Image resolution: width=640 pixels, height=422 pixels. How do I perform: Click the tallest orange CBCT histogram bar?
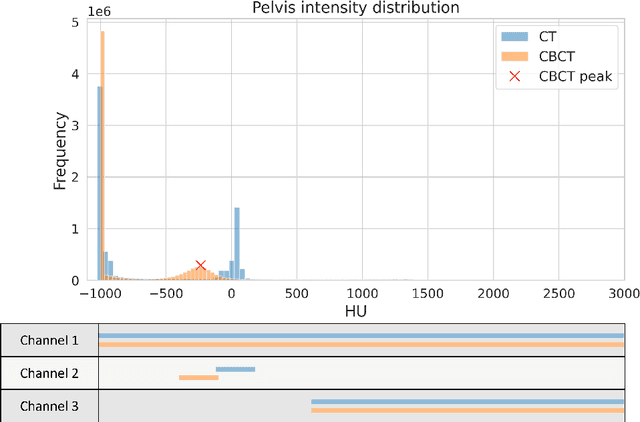[x=103, y=150]
